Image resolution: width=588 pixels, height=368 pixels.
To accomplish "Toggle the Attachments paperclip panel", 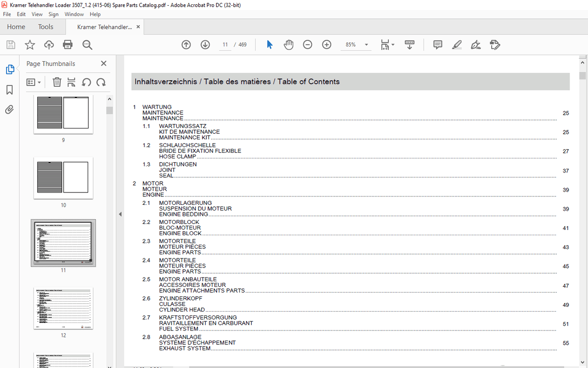I will 9,110.
